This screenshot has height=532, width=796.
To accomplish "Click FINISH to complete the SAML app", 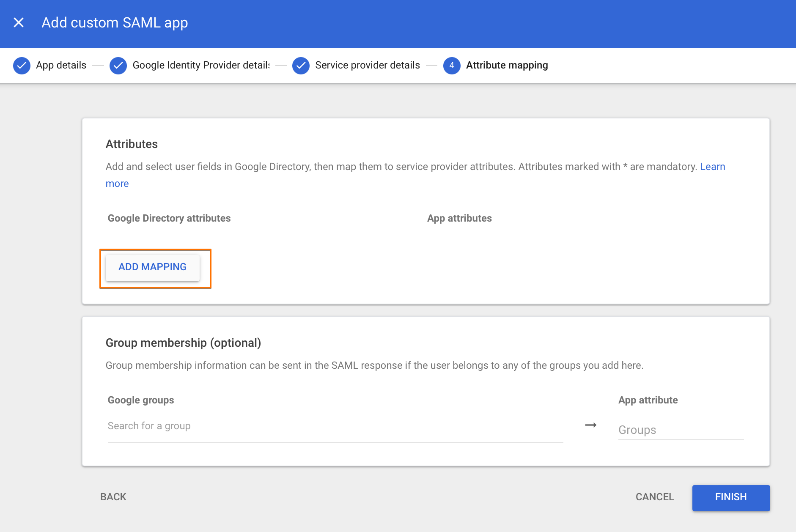I will (731, 498).
